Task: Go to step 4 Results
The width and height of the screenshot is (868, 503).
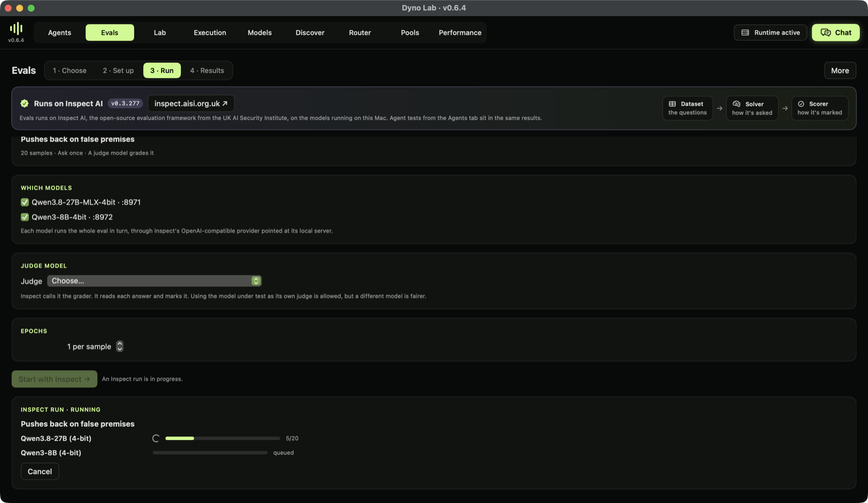Action: (x=207, y=70)
